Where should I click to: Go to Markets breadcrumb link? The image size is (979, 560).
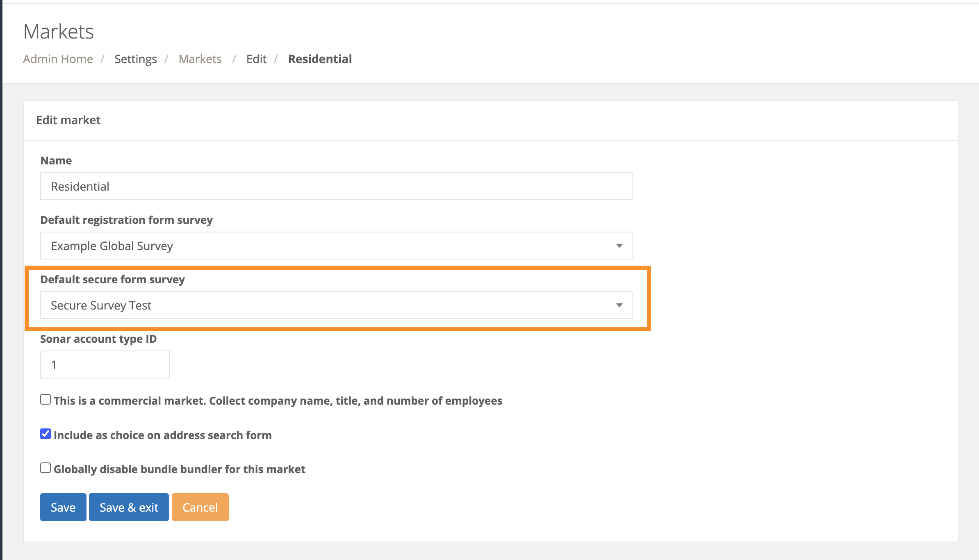pyautogui.click(x=200, y=59)
